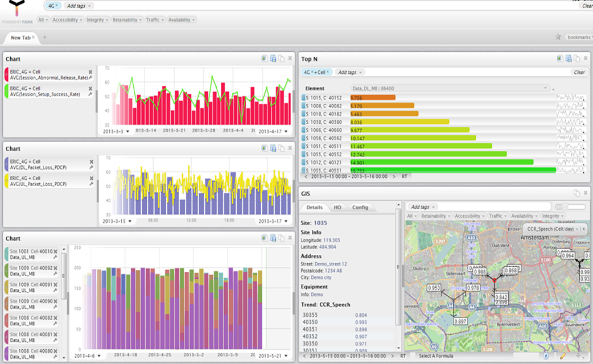Remove the Session_Abnormal_Release_Rate series

click(x=90, y=72)
